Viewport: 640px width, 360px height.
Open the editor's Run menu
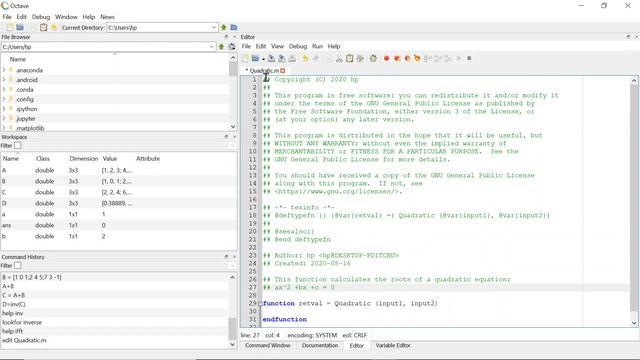[x=317, y=46]
